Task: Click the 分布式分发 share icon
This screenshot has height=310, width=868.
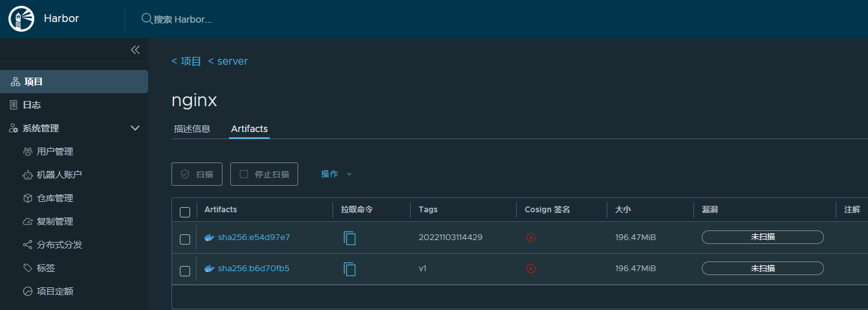Action: point(28,245)
